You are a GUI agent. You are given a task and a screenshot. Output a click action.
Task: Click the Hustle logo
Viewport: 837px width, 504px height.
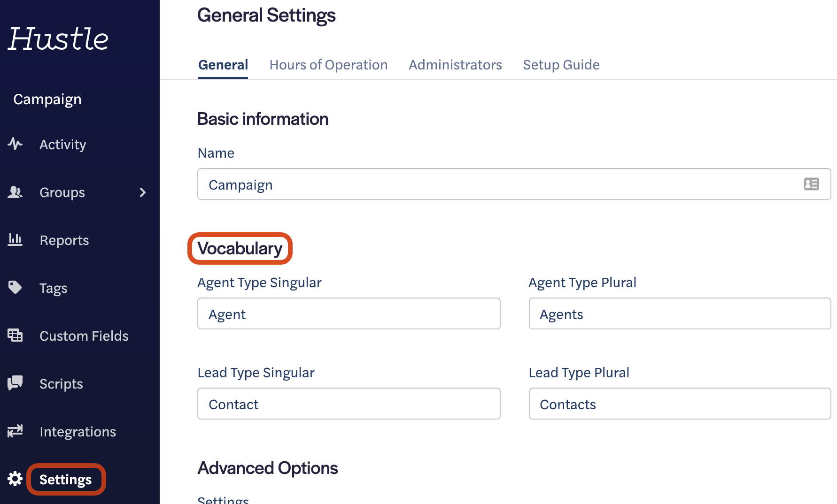pos(58,38)
